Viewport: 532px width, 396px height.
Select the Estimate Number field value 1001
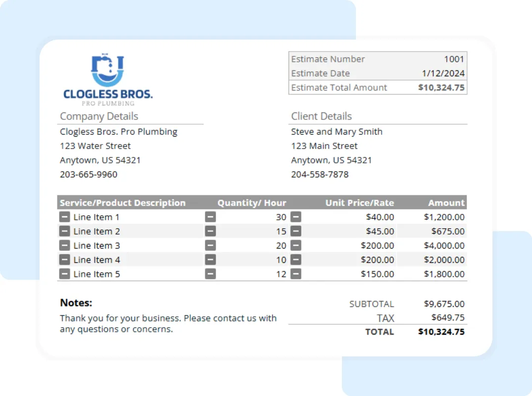tap(454, 59)
